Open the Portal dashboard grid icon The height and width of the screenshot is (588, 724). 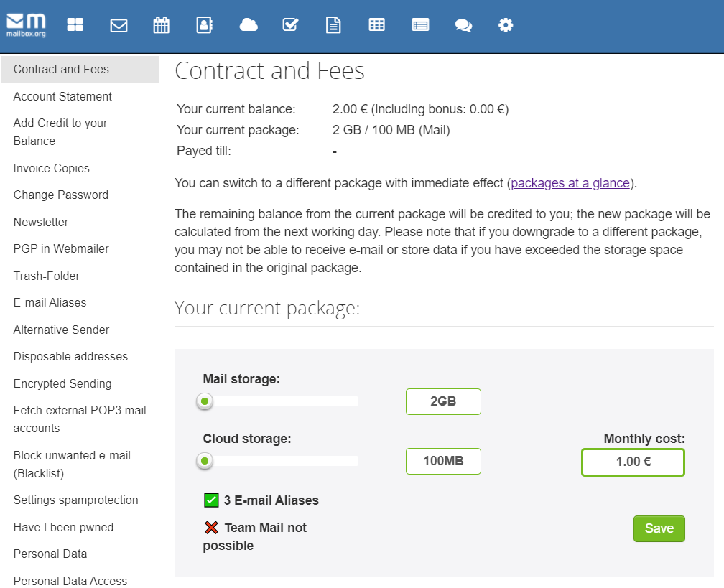75,25
